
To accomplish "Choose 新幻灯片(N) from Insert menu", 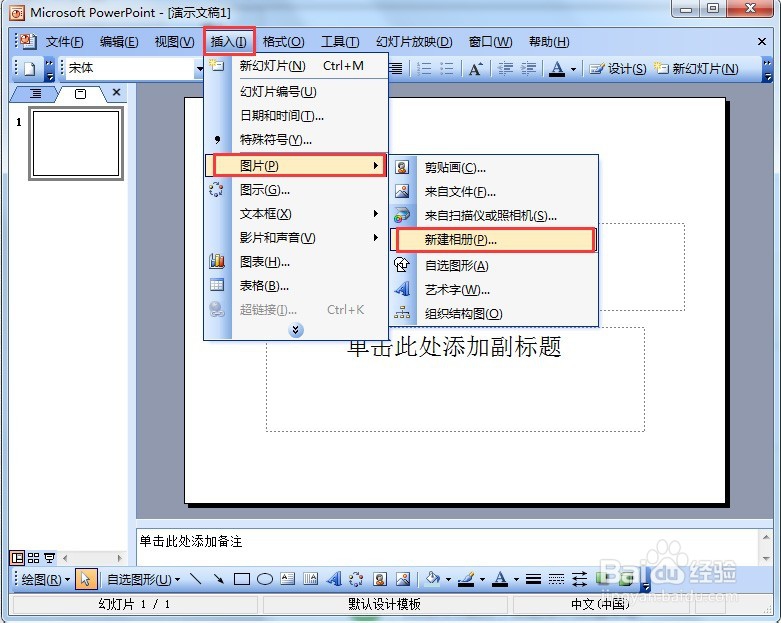I will [x=296, y=66].
